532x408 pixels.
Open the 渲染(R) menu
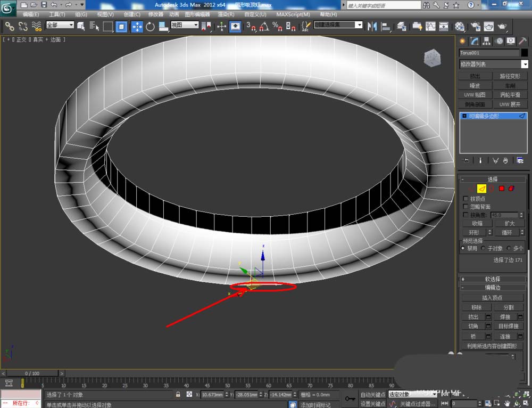226,14
